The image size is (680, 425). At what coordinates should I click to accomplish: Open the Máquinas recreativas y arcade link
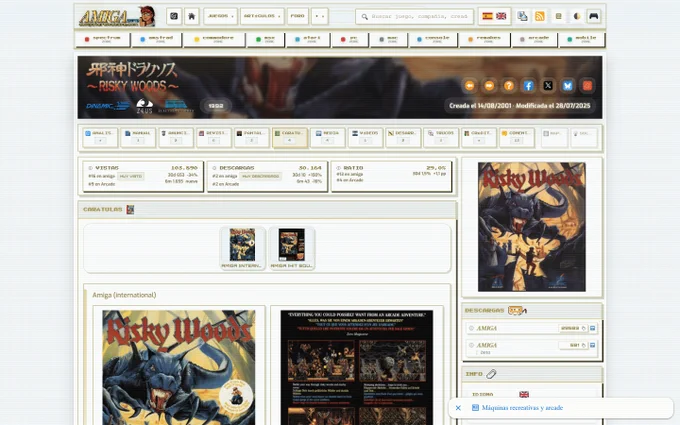pyautogui.click(x=522, y=408)
